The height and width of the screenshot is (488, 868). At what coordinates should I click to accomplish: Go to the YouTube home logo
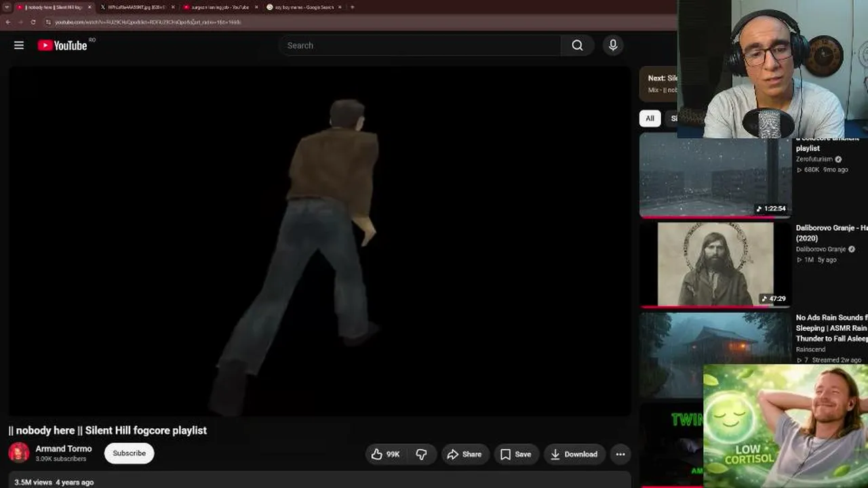click(62, 45)
